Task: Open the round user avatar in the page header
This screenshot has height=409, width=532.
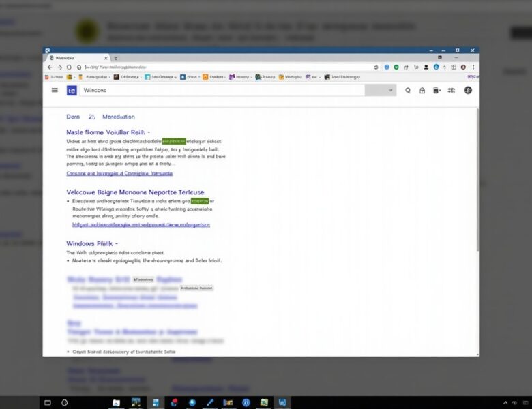Action: click(x=468, y=90)
